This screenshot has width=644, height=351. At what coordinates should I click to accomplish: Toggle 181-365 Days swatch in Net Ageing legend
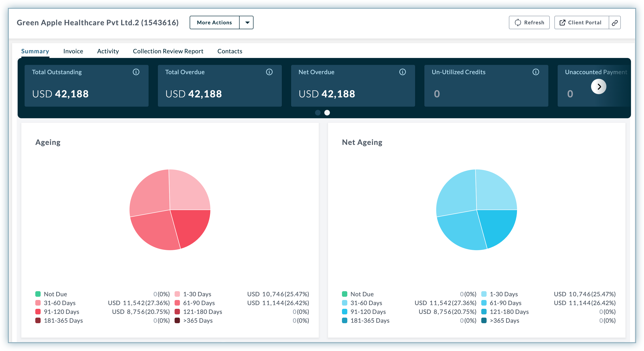[x=345, y=320]
